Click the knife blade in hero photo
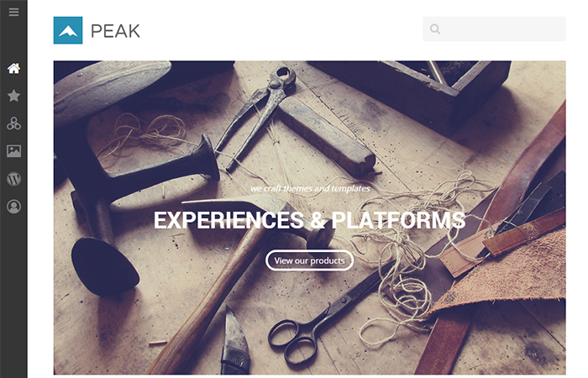Viewport: 588px width, 378px height. tap(234, 341)
